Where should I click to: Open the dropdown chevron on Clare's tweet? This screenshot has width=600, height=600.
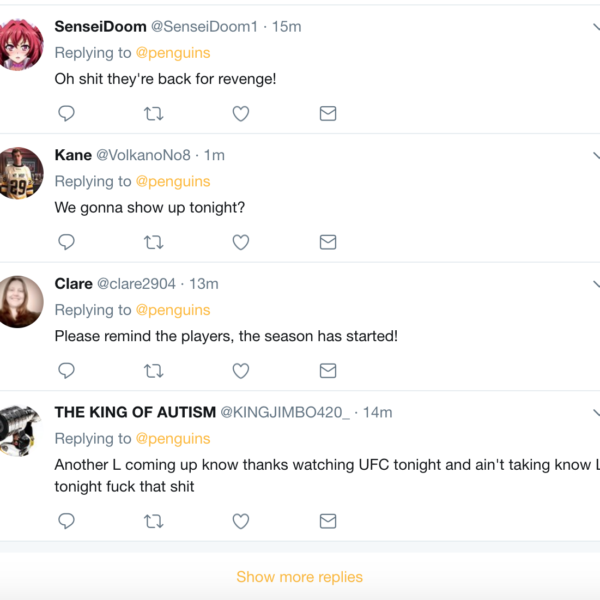pyautogui.click(x=595, y=284)
